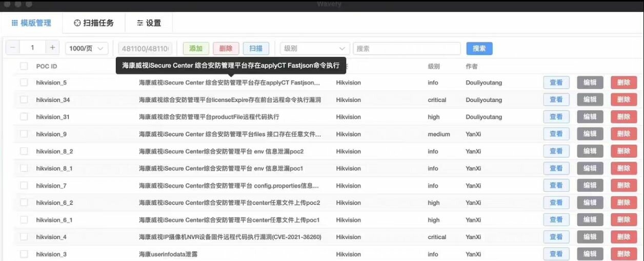
Task: Edit the hikvision_4 template
Action: [590, 237]
